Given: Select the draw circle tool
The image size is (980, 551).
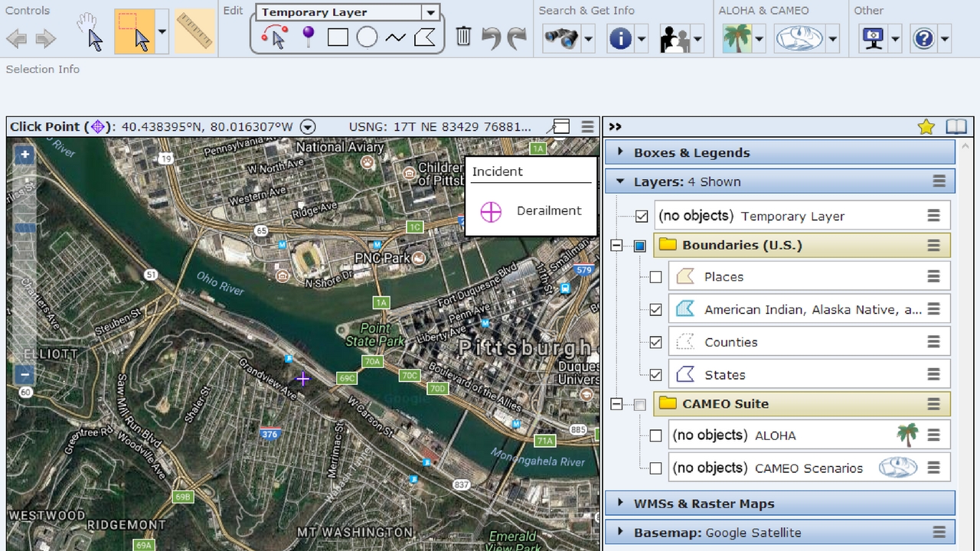Looking at the screenshot, I should (367, 37).
